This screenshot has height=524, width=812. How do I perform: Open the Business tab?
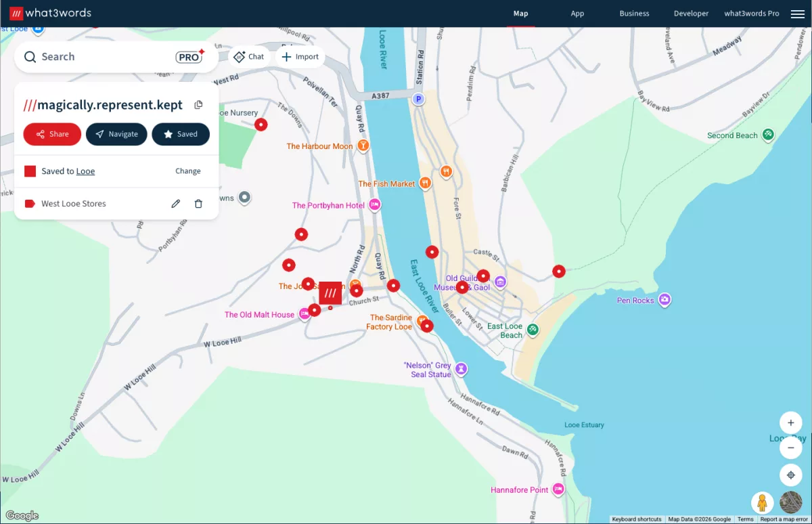pyautogui.click(x=634, y=14)
